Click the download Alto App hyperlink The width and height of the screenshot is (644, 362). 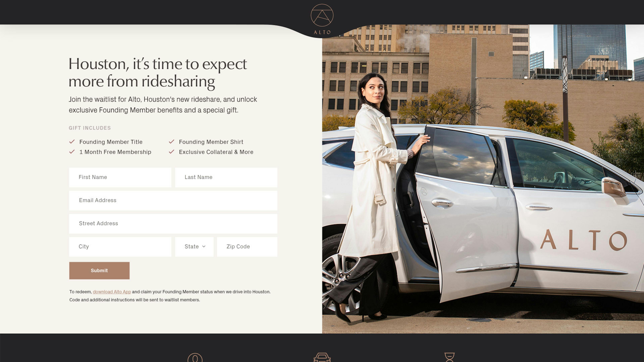tap(112, 292)
